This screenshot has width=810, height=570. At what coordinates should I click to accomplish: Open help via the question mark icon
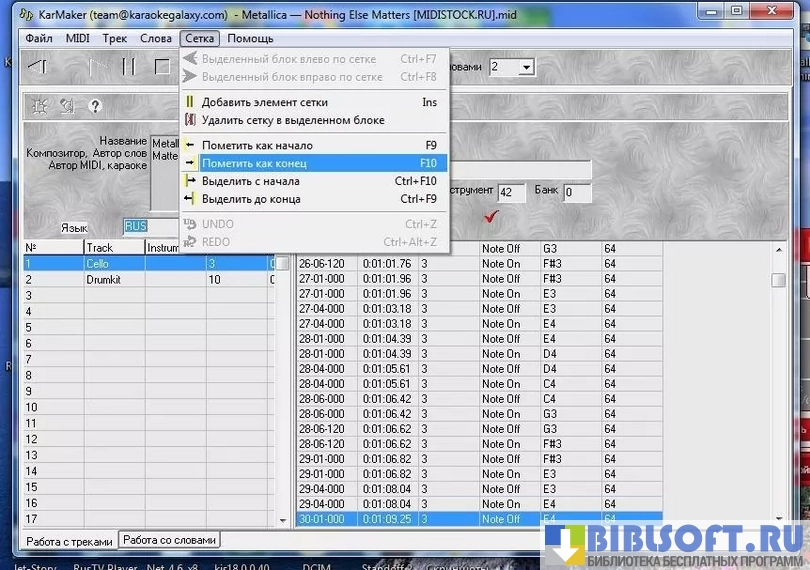point(96,105)
